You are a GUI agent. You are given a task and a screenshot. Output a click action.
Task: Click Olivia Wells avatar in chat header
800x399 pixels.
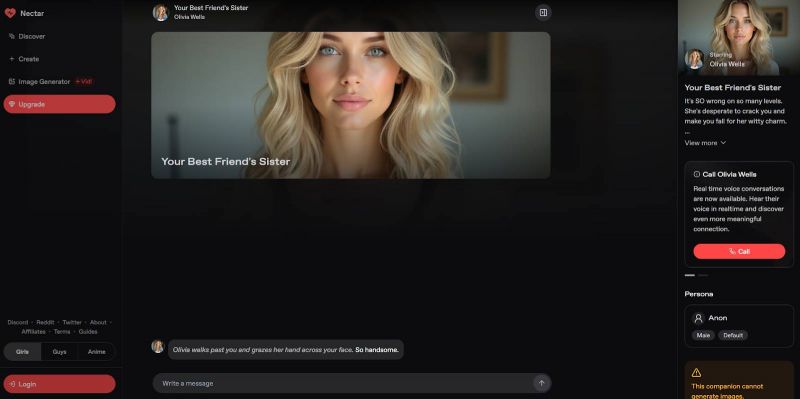161,13
